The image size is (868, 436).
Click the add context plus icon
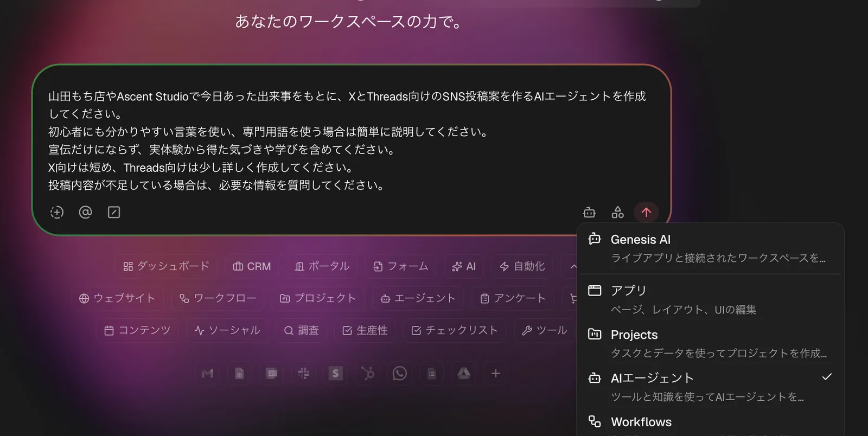(x=57, y=212)
